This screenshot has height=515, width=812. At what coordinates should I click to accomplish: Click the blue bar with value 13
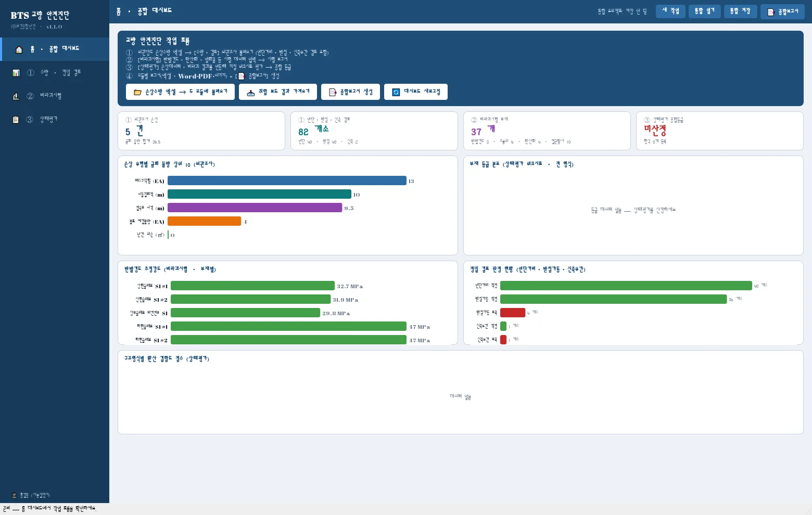tap(287, 181)
